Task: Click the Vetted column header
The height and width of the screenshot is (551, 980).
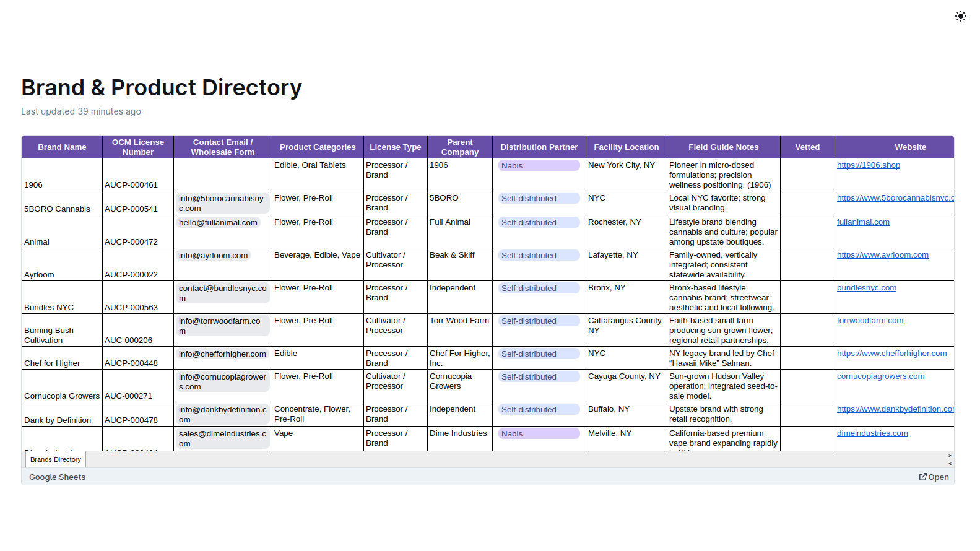Action: (x=807, y=147)
